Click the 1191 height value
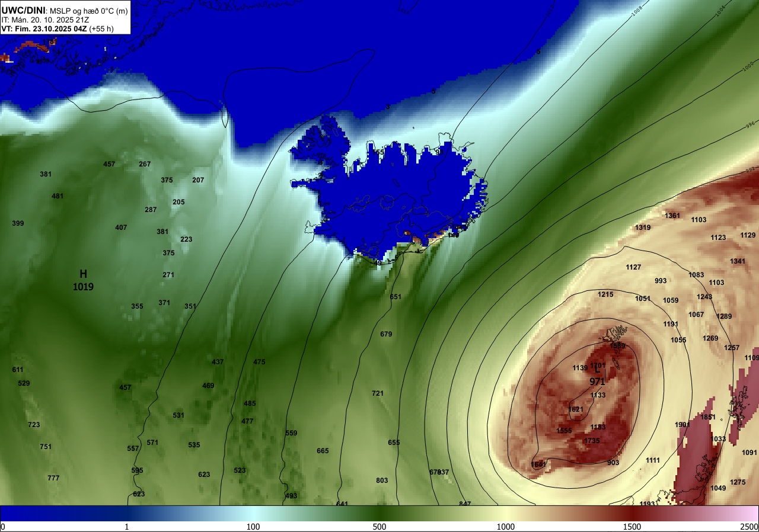The width and height of the screenshot is (759, 532). pos(671,324)
